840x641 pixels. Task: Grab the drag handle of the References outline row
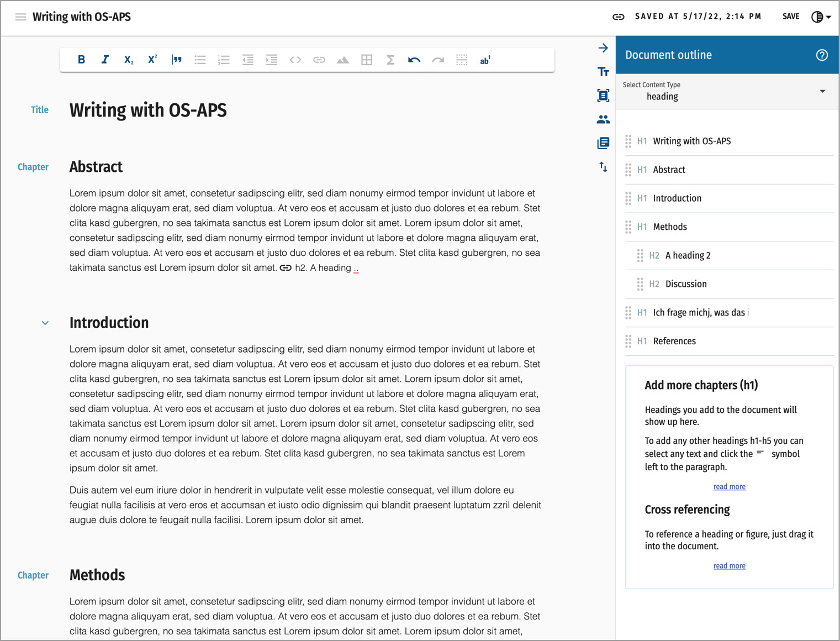628,341
